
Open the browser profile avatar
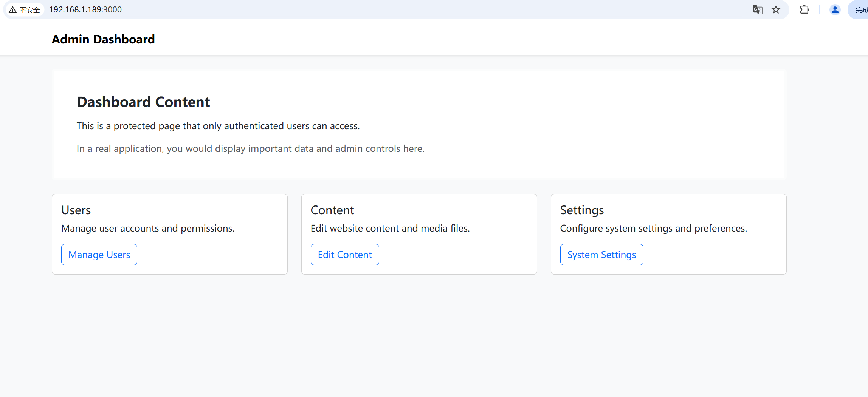835,10
